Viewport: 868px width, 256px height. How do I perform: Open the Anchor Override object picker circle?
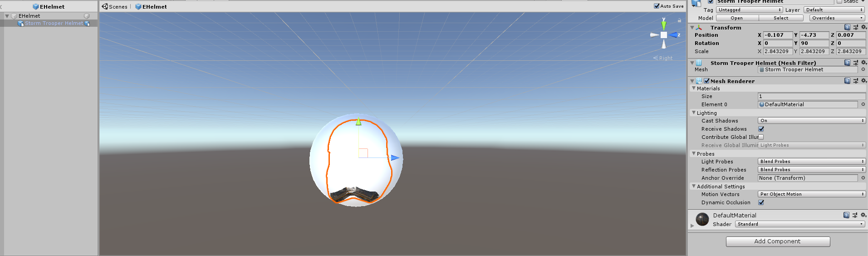pos(863,178)
